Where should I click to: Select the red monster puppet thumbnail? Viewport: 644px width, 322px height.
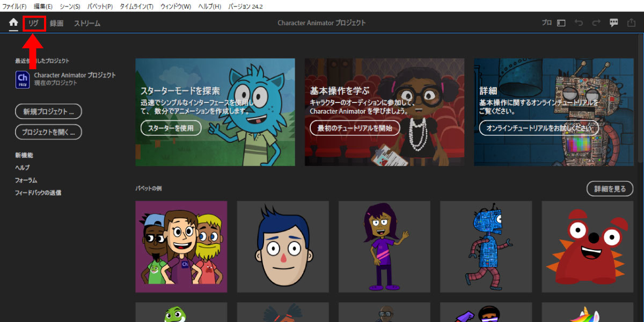(x=588, y=247)
